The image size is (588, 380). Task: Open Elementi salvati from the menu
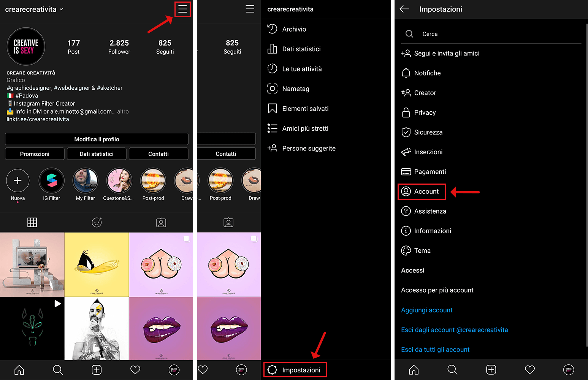coord(305,108)
